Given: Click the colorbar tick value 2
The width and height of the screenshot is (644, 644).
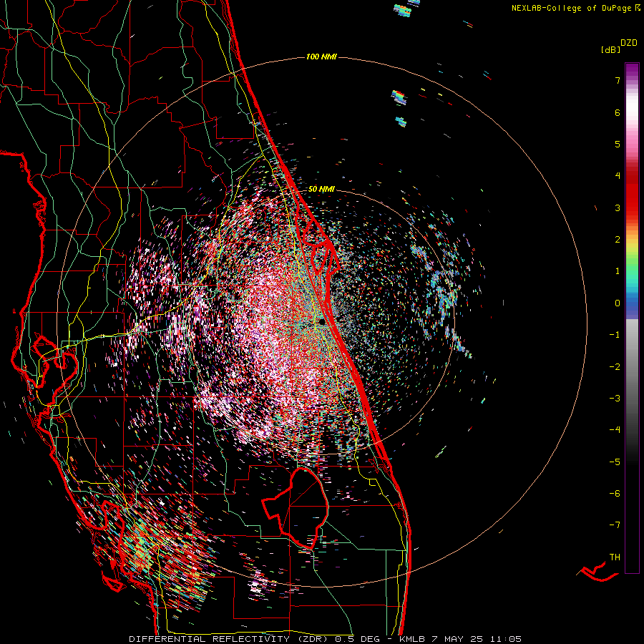Looking at the screenshot, I should click(x=618, y=240).
